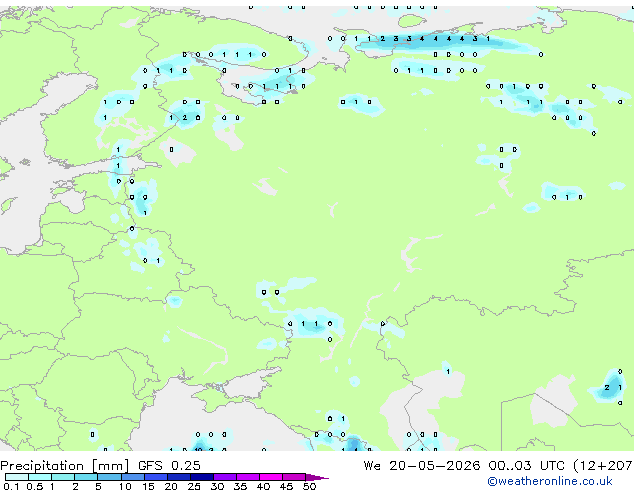Click legend scale label '15'
Viewport: 634px width, 490px height.
[148, 486]
